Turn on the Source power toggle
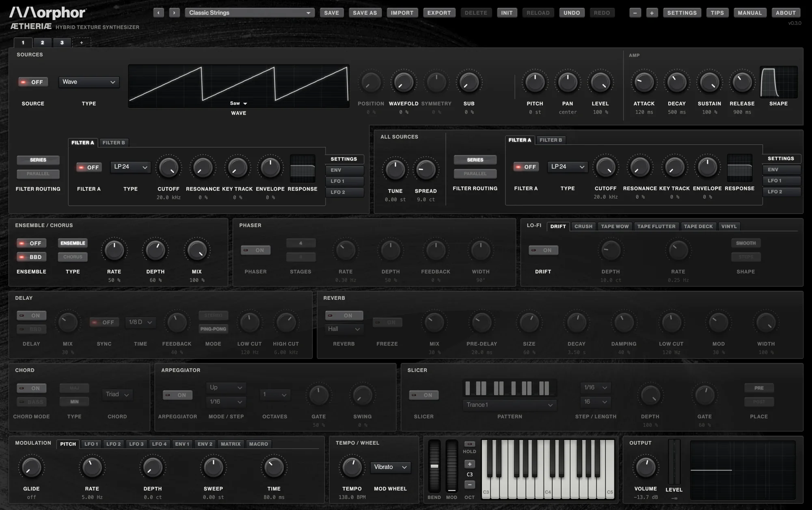 [x=33, y=82]
